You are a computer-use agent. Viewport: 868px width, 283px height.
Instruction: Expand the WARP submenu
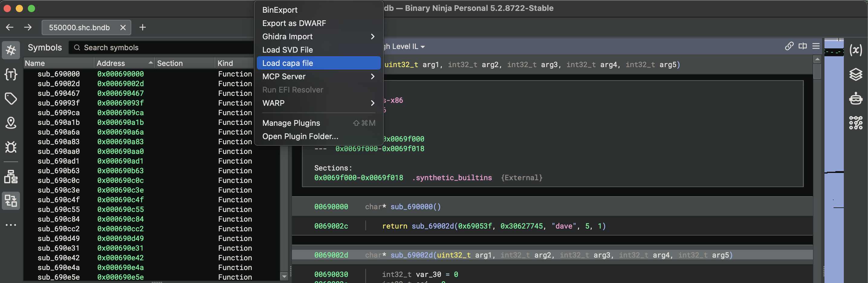(319, 103)
